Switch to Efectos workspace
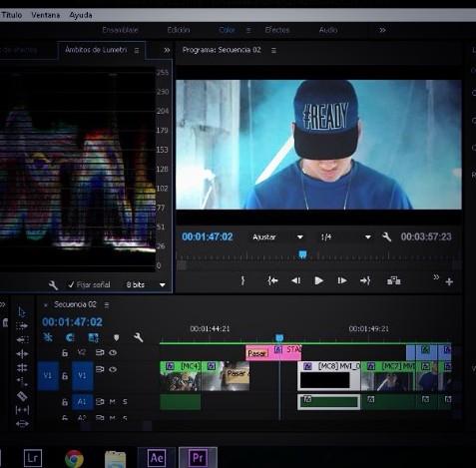The image size is (476, 468). [277, 30]
